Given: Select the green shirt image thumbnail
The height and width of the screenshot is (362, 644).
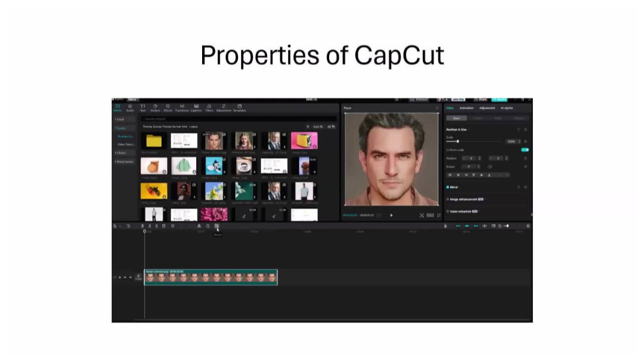Looking at the screenshot, I should (x=184, y=166).
